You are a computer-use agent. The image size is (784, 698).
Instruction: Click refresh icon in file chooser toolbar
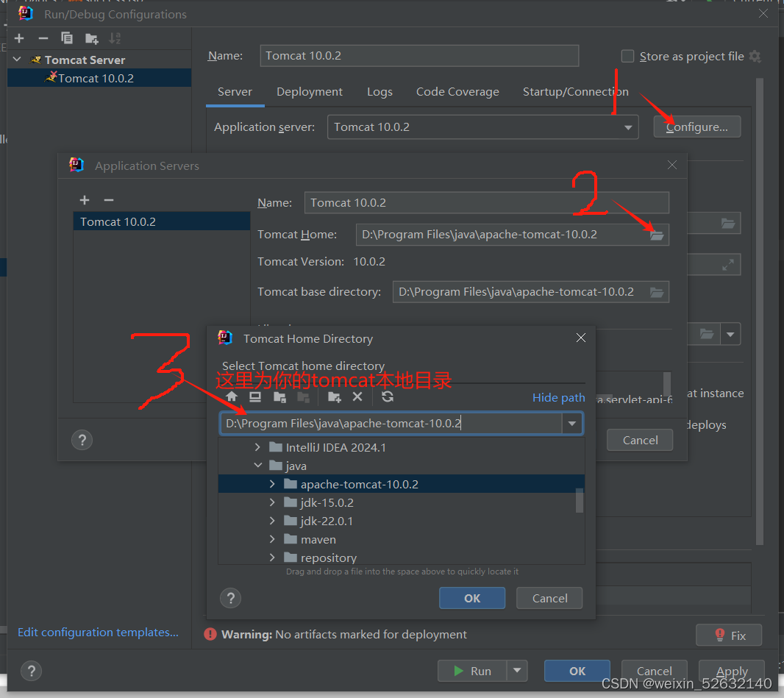pyautogui.click(x=388, y=397)
